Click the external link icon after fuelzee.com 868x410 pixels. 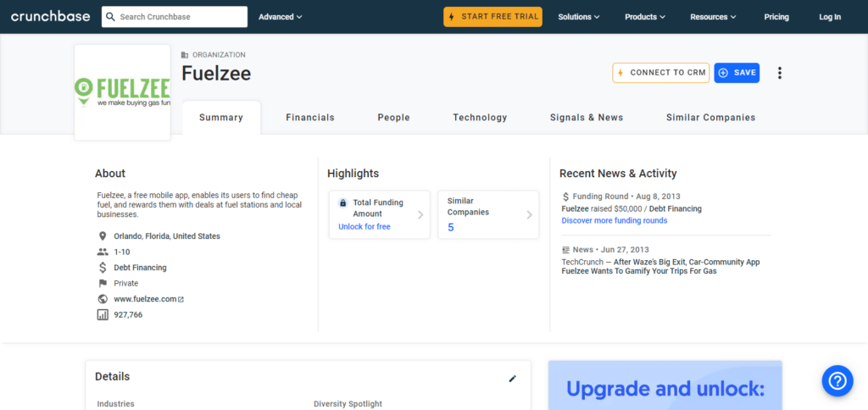click(x=181, y=299)
